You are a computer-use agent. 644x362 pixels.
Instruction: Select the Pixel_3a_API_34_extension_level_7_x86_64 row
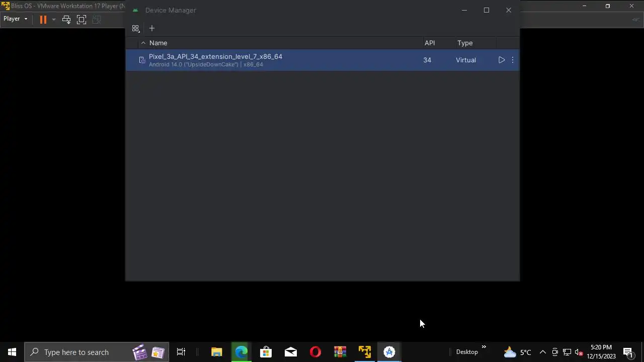[x=322, y=60]
